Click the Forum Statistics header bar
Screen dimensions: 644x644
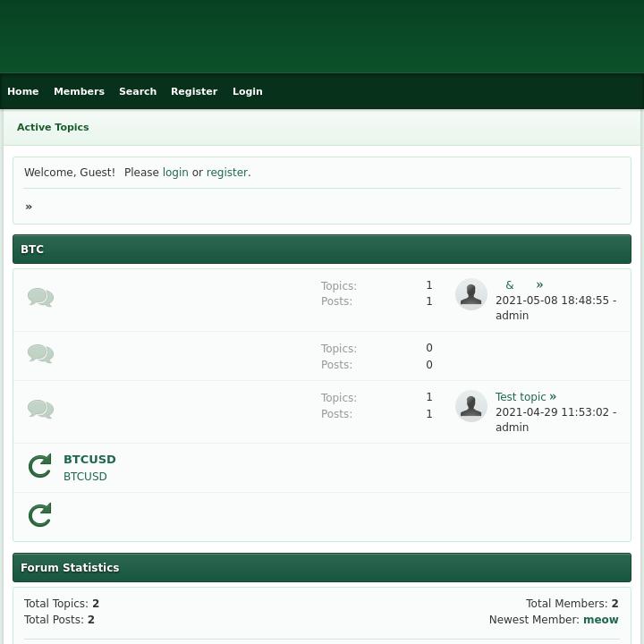click(322, 568)
